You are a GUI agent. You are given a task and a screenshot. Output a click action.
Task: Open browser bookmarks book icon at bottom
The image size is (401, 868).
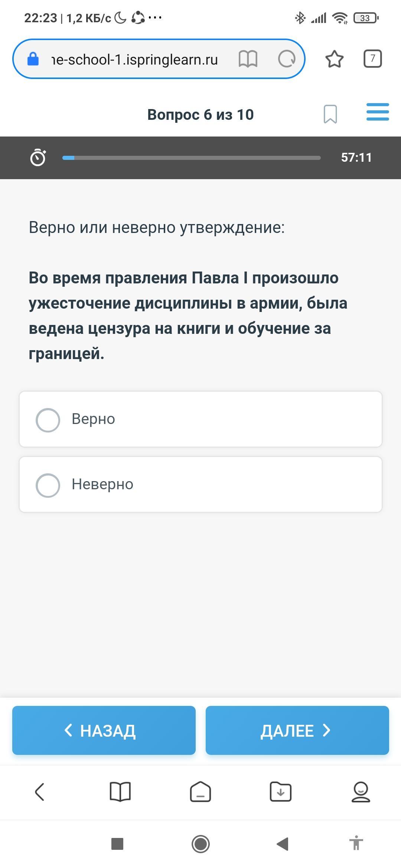(x=120, y=792)
